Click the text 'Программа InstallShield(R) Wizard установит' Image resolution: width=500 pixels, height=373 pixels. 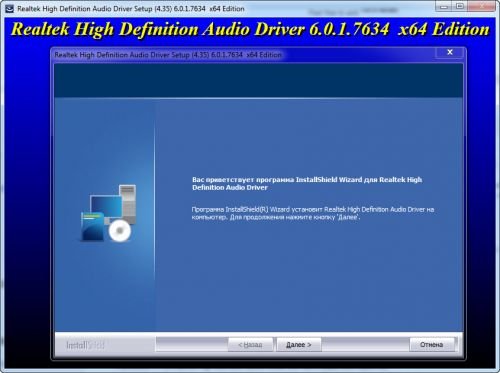tap(257, 210)
